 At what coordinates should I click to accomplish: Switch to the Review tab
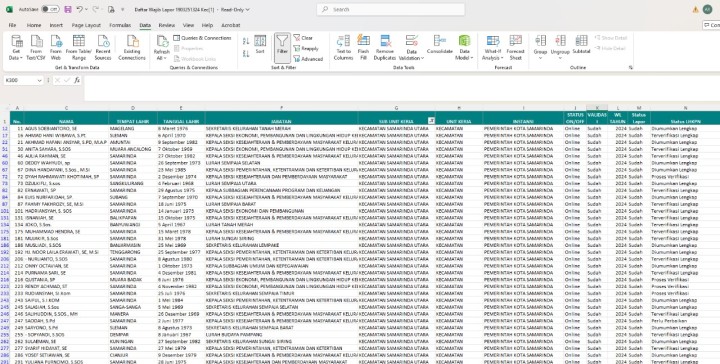click(x=167, y=25)
